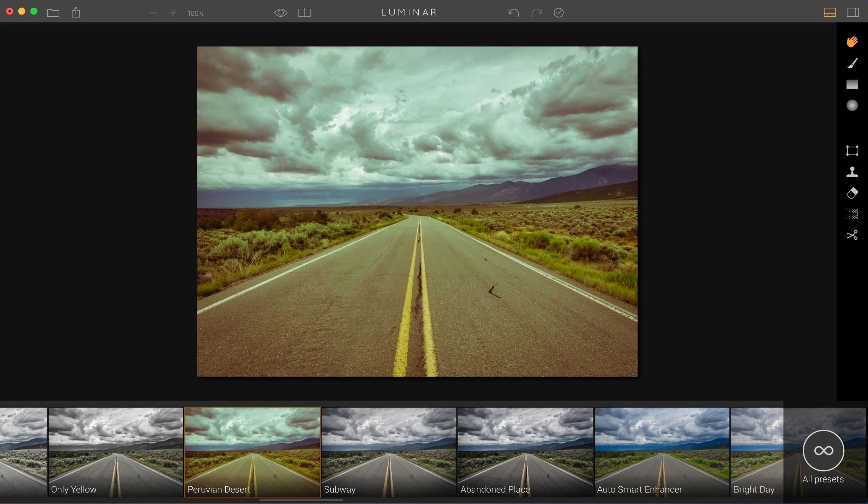Open the All presets category list
This screenshot has height=504, width=868.
823,451
